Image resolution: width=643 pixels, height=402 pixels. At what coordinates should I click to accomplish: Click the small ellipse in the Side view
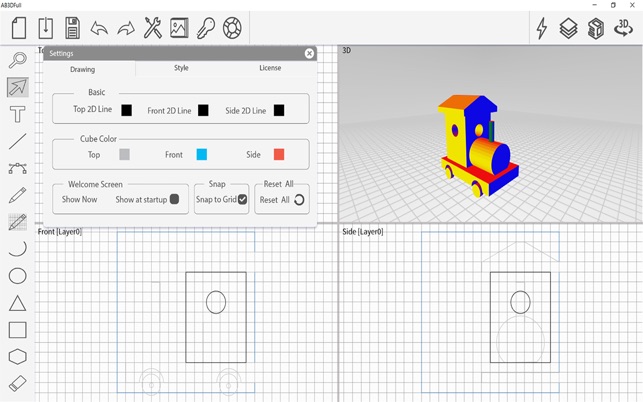tap(520, 302)
